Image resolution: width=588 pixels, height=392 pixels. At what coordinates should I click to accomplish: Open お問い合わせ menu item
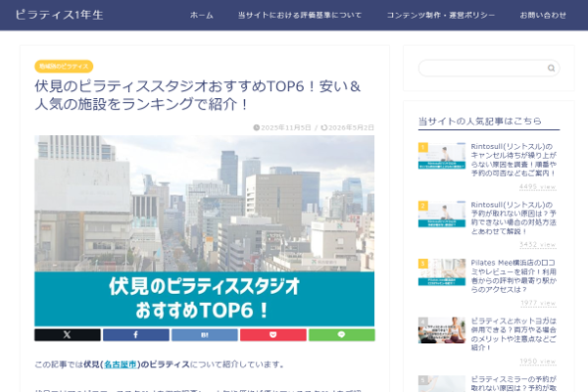pyautogui.click(x=543, y=15)
